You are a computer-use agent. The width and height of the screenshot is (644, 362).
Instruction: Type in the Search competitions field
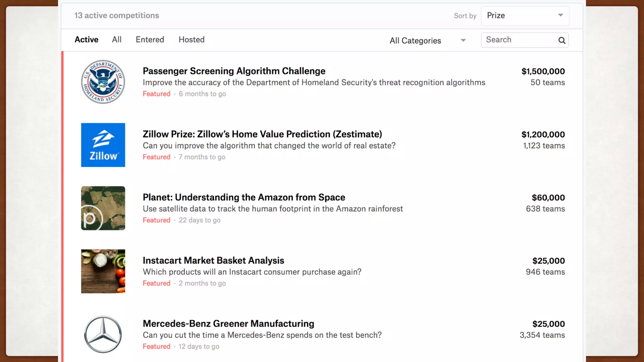point(519,40)
